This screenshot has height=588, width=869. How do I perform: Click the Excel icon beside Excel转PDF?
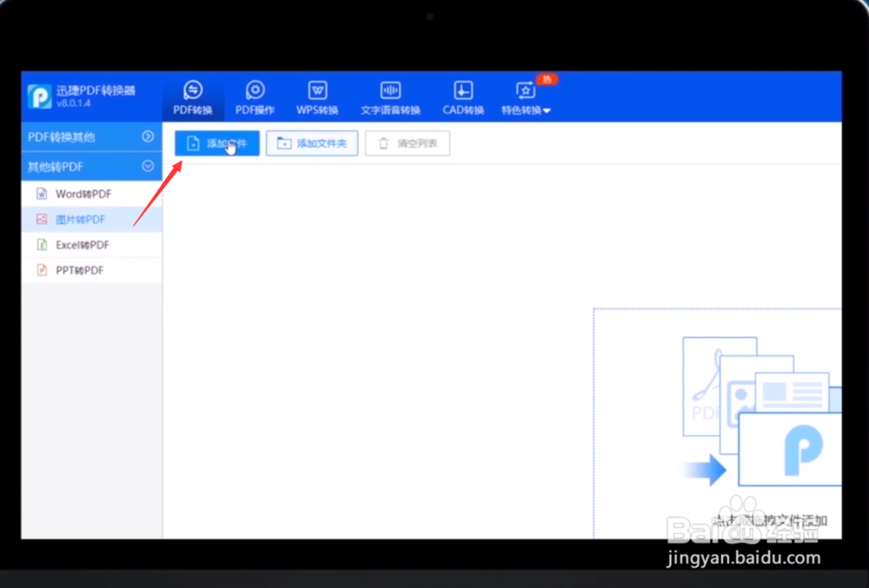tap(42, 245)
